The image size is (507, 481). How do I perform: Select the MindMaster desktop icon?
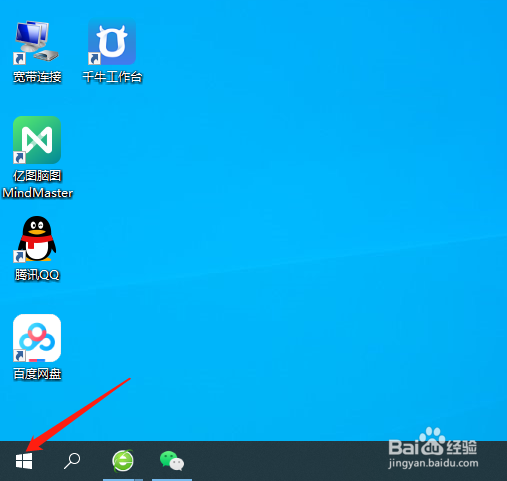(37, 140)
